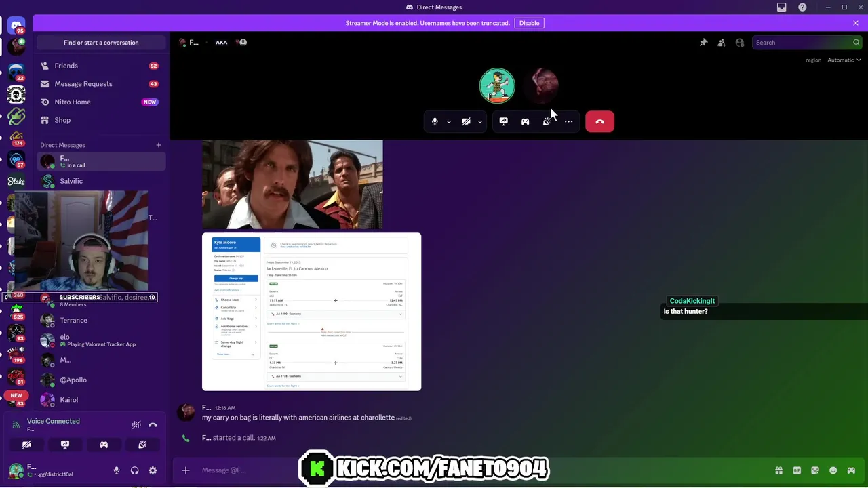Disconnect from voice in the Voice Connected panel
The height and width of the screenshot is (488, 868).
point(153,424)
